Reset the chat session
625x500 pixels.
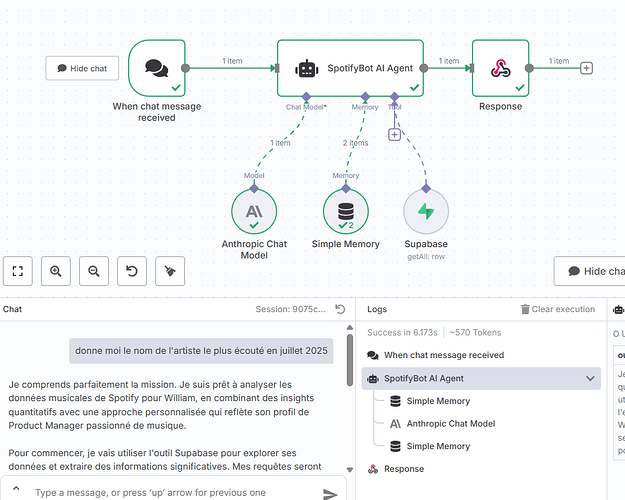340,309
